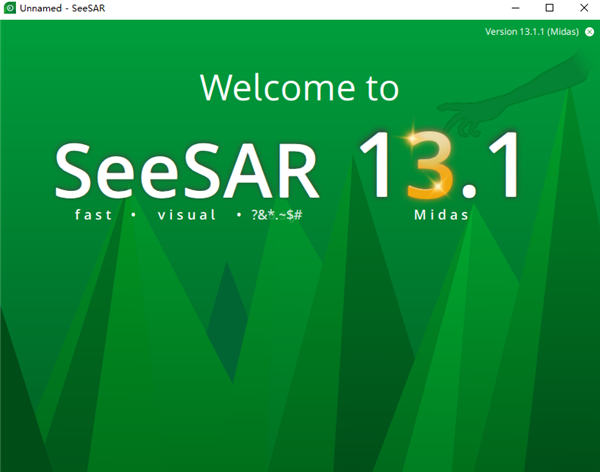Click the word "fast" in the tagline
The image size is (600, 472).
(96, 215)
